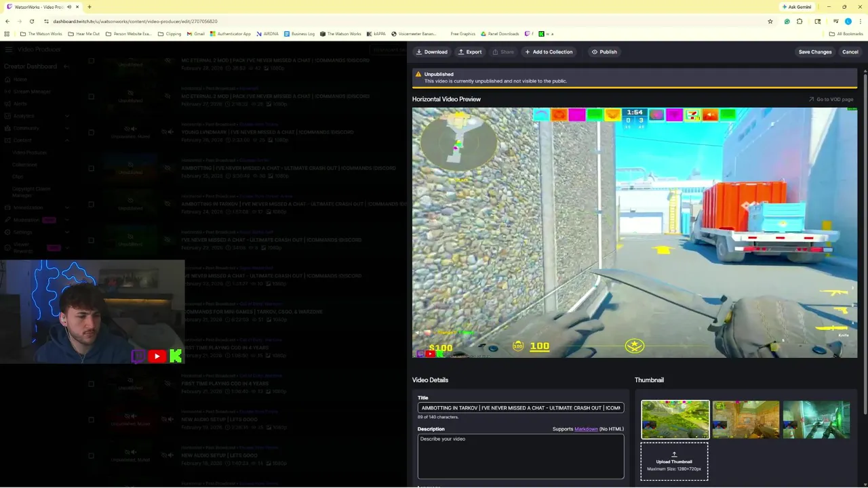The image size is (868, 488).
Task: Click Save Changes
Action: pyautogui.click(x=815, y=52)
